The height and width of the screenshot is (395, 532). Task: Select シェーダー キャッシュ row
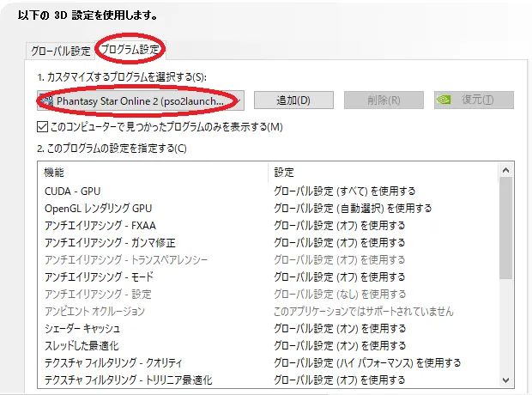click(x=268, y=328)
